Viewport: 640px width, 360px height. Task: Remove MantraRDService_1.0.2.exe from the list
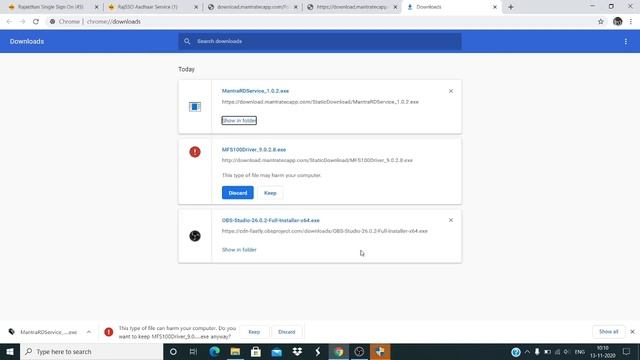click(x=451, y=91)
